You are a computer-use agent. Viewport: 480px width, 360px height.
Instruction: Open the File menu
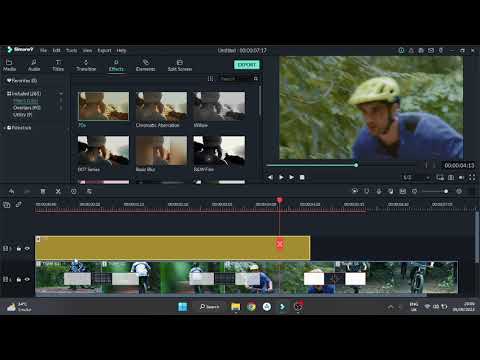43,50
